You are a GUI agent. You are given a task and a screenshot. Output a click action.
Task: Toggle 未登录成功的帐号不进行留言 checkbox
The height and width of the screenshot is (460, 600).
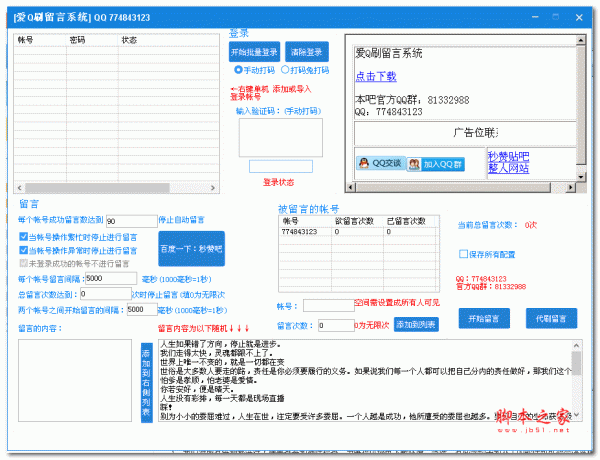(24, 263)
